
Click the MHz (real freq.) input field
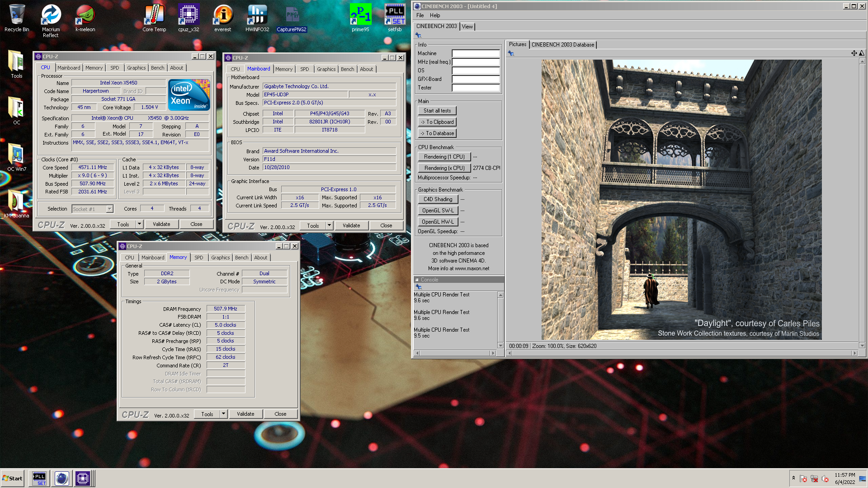coord(476,62)
